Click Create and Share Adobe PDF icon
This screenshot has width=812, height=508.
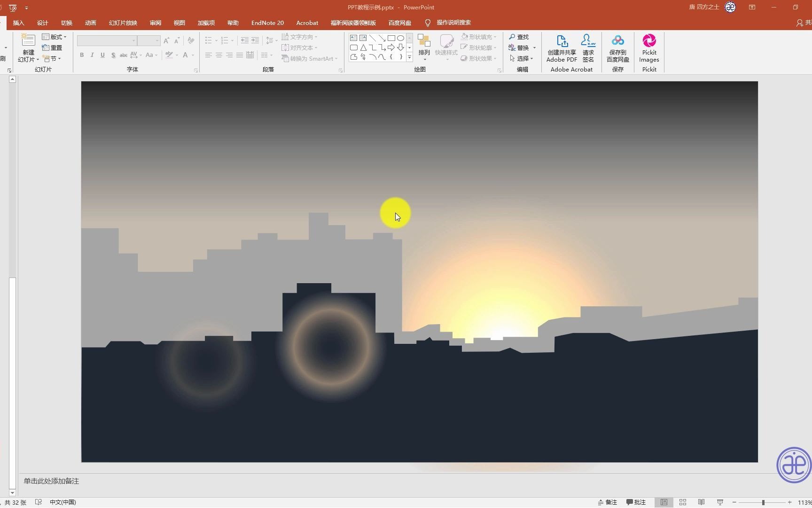point(562,41)
